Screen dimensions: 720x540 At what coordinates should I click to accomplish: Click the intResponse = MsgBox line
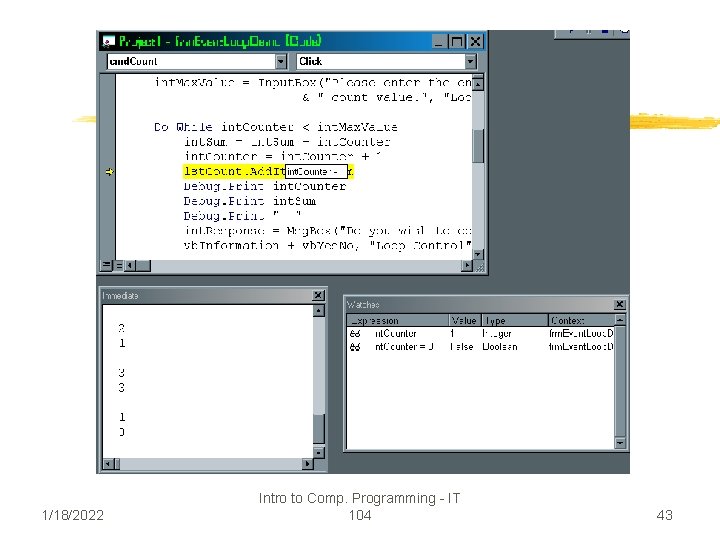pos(327,231)
